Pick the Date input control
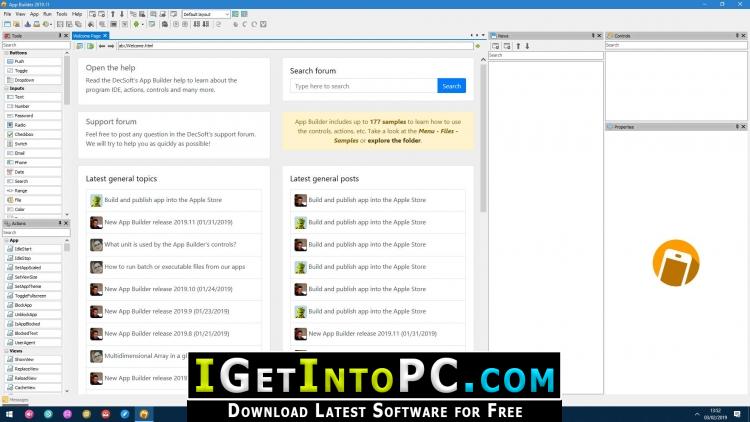This screenshot has height=422, width=750. 33,172
